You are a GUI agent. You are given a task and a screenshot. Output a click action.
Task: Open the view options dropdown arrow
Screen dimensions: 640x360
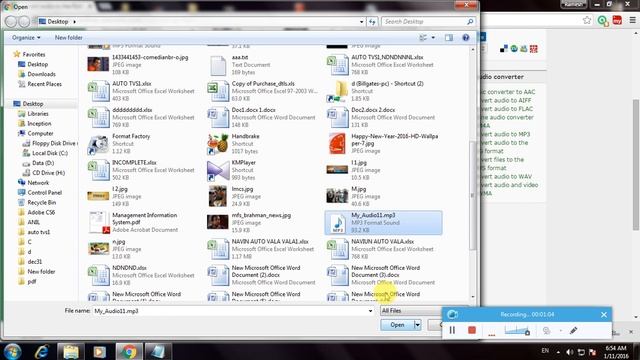[x=433, y=38]
